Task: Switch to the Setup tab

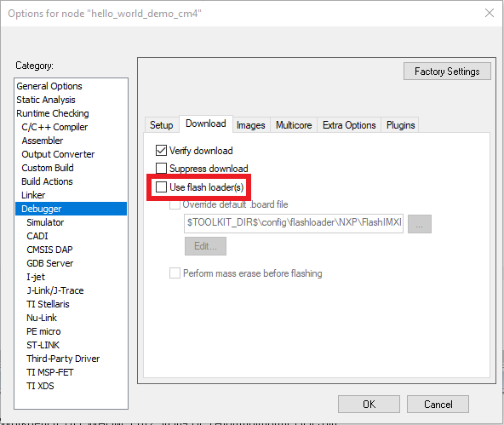Action: tap(162, 125)
